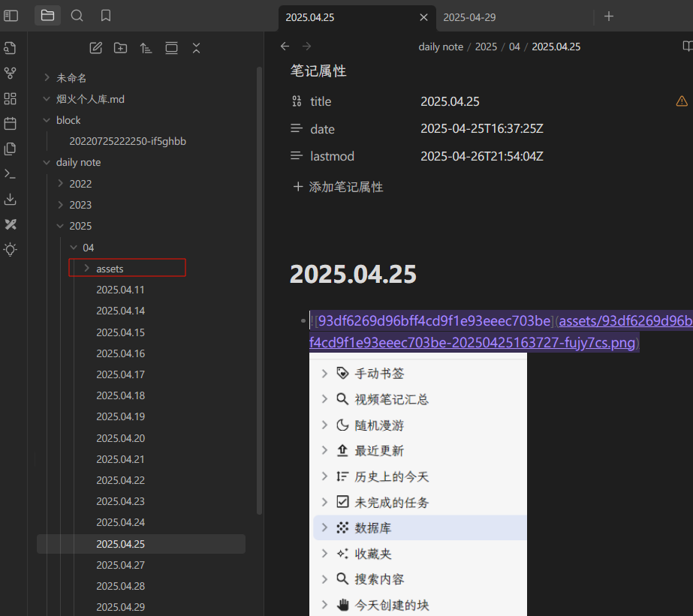Screen dimensions: 693x616
Task: Collapse all folders in file explorer
Action: (196, 48)
